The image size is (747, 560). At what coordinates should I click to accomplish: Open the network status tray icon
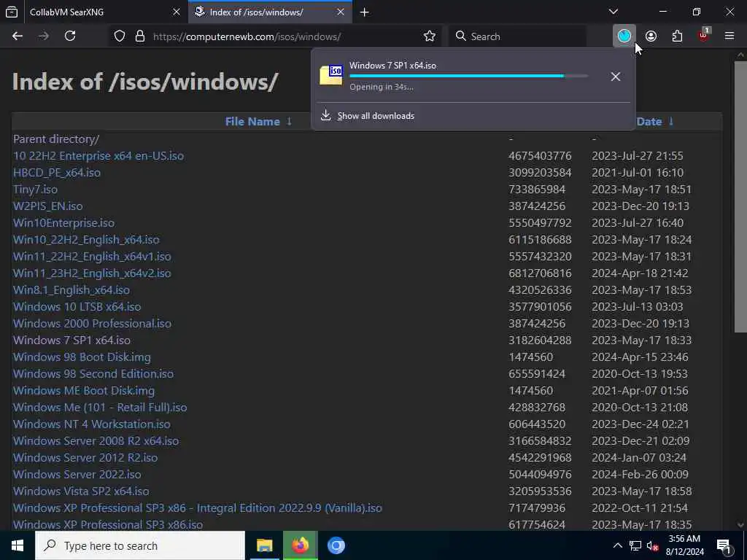[635, 545]
